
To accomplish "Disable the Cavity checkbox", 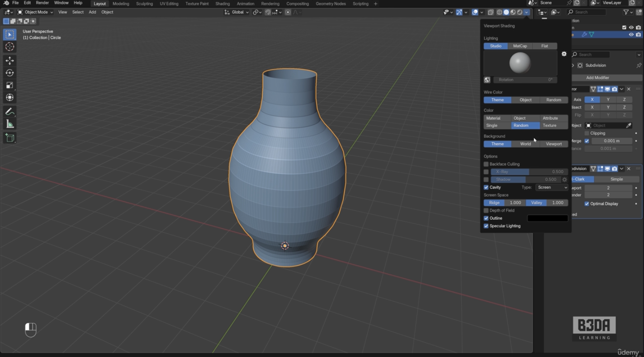I will point(486,187).
